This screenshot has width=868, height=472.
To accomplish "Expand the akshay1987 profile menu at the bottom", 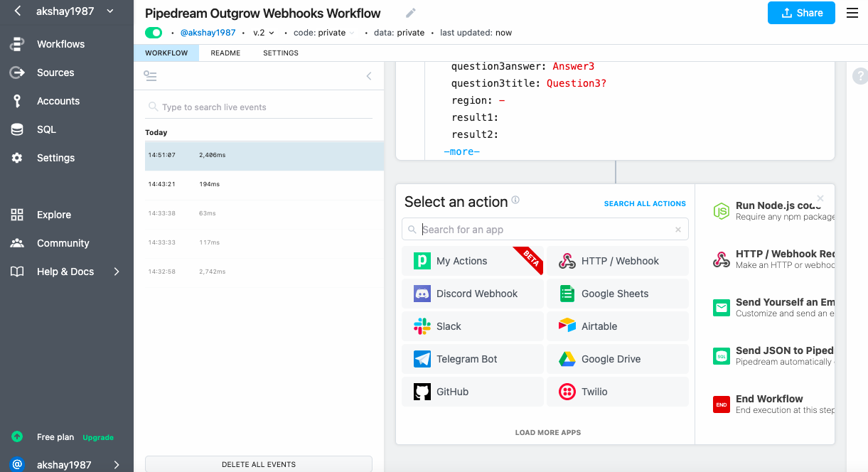I will click(x=117, y=465).
